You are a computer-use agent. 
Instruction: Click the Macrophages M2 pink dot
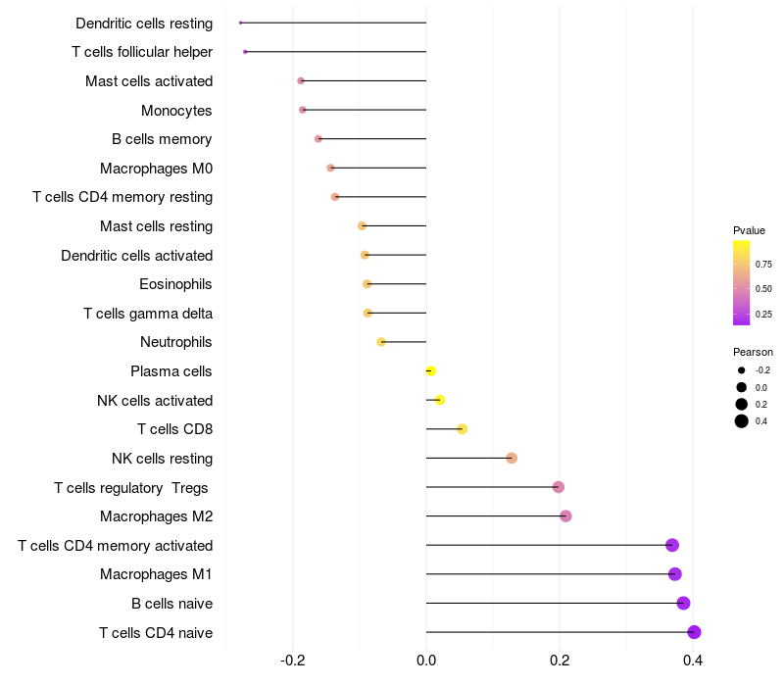(565, 516)
